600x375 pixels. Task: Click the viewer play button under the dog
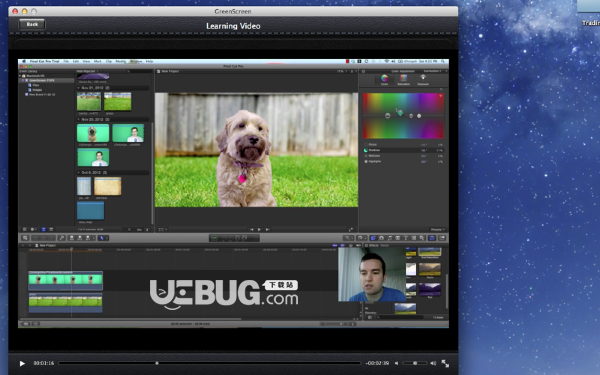259,230
